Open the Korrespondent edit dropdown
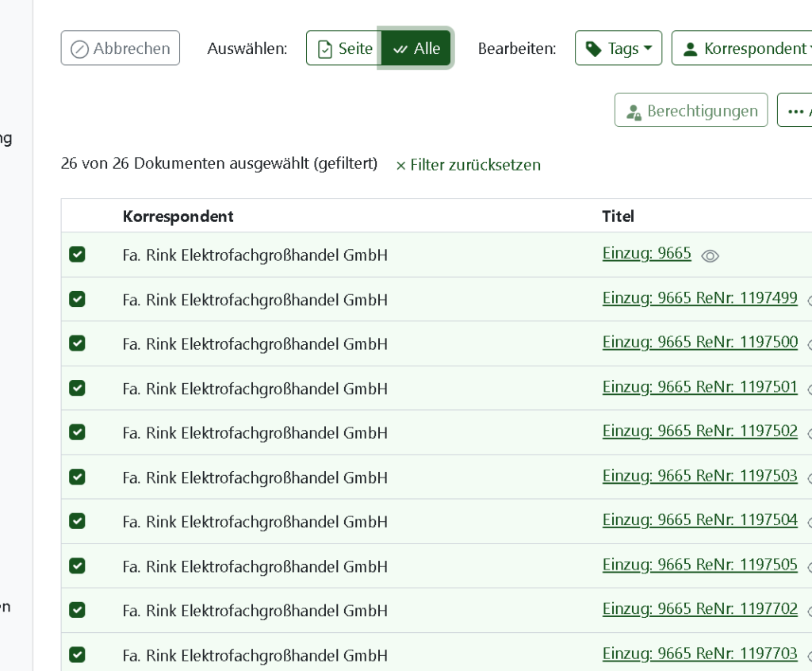This screenshot has height=671, width=812. (742, 48)
